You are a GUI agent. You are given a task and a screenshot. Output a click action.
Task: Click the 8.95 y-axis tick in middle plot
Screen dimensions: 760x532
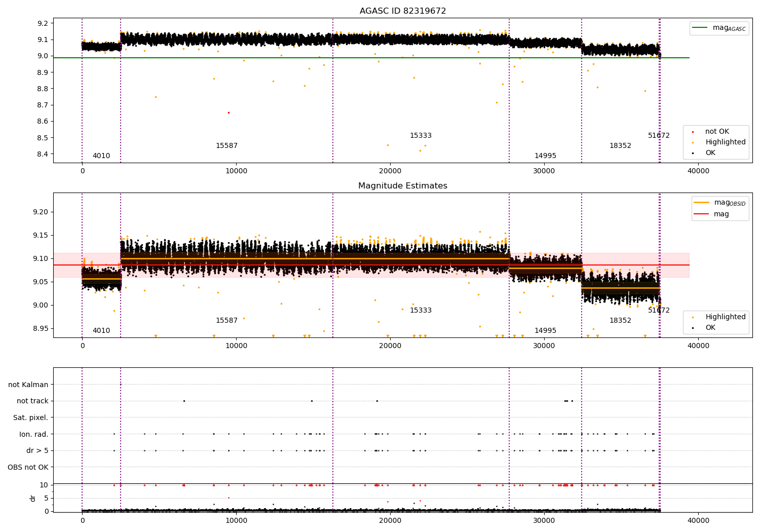point(41,328)
